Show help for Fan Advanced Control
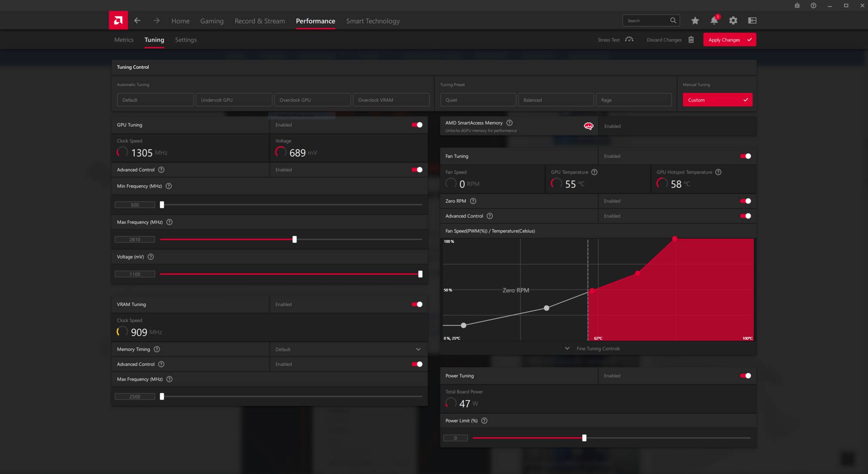This screenshot has height=474, width=868. [490, 216]
